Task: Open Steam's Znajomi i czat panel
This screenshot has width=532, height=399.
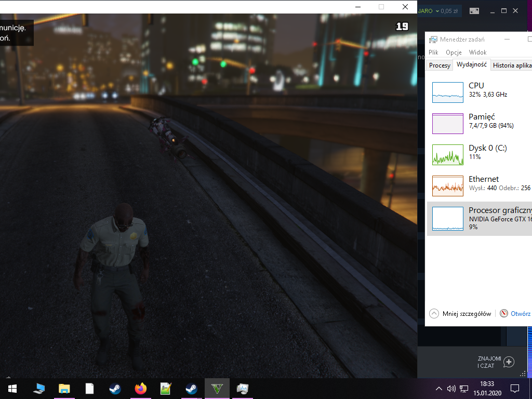Action: 489,362
